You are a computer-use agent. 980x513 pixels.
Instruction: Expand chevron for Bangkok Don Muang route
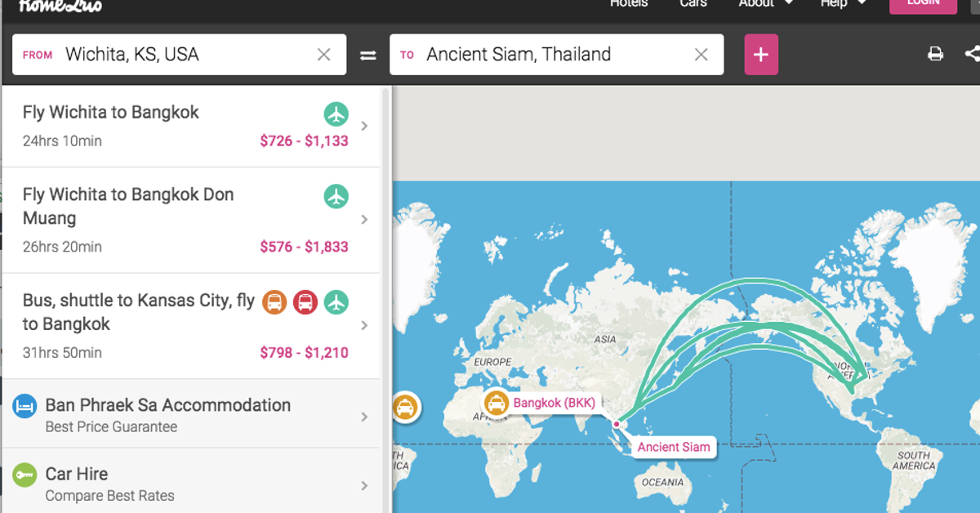click(x=364, y=220)
